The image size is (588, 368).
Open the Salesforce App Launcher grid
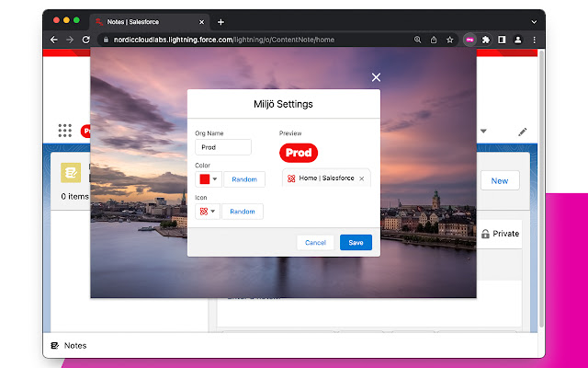(x=64, y=131)
